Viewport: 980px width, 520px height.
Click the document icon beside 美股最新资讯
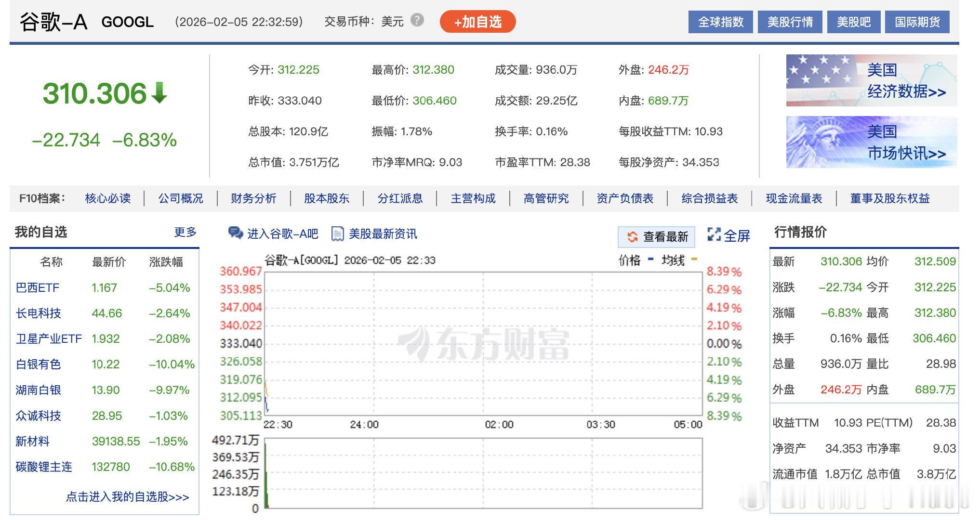338,234
